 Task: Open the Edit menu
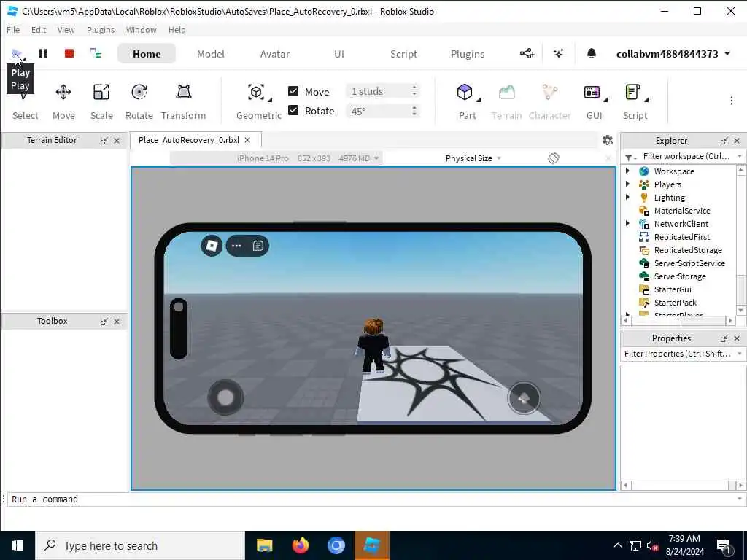39,29
